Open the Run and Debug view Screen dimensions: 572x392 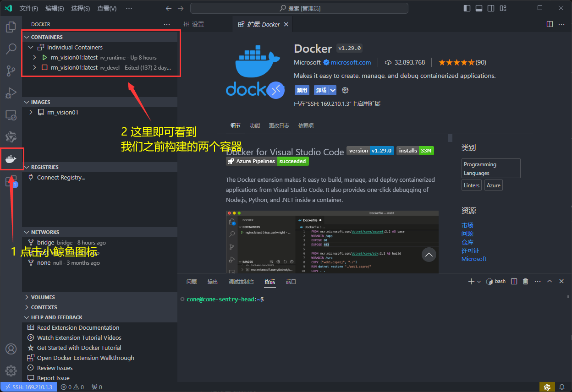11,93
